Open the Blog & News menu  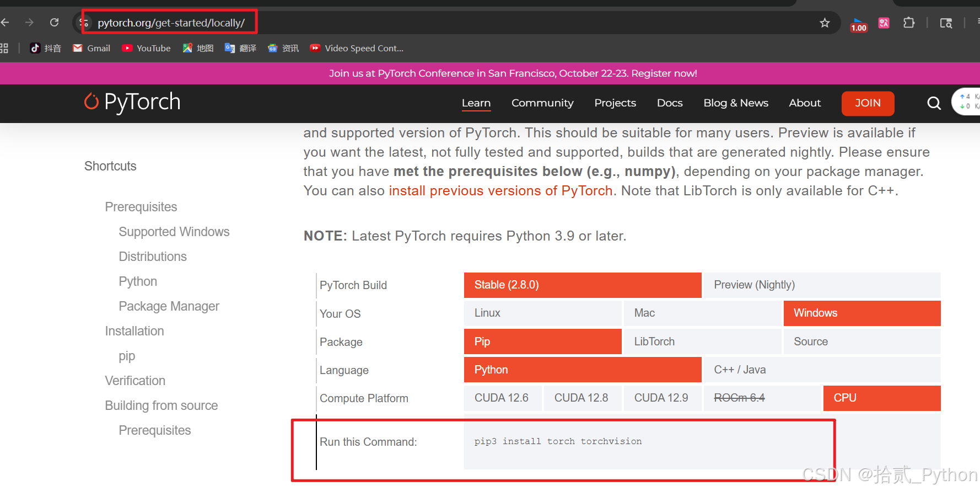(x=736, y=103)
